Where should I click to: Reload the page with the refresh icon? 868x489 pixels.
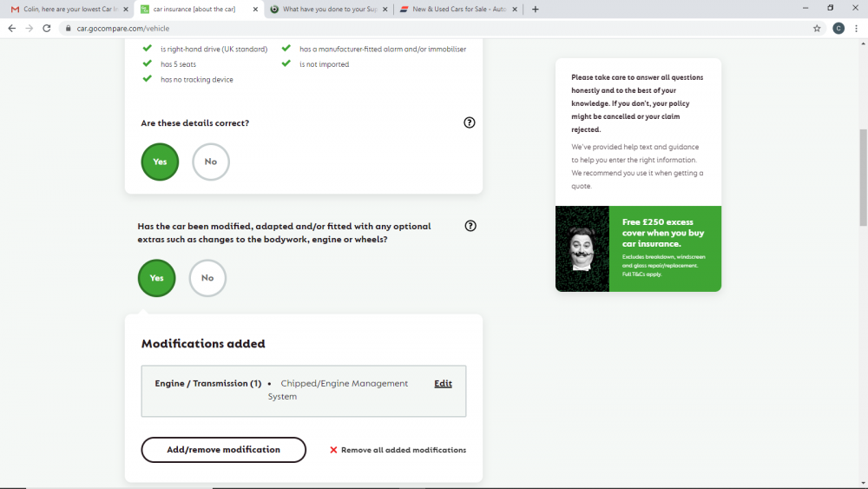[47, 29]
